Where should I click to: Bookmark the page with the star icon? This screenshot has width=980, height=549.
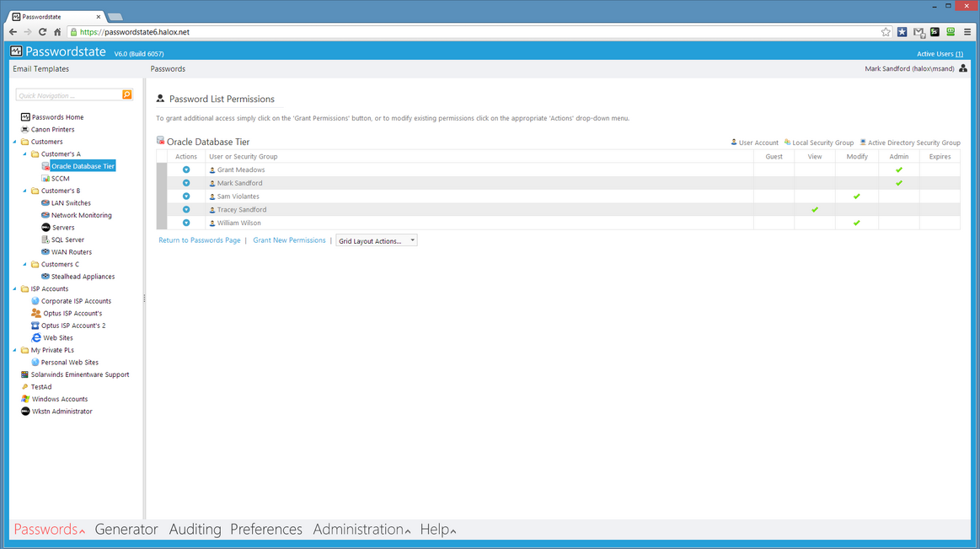coord(886,32)
